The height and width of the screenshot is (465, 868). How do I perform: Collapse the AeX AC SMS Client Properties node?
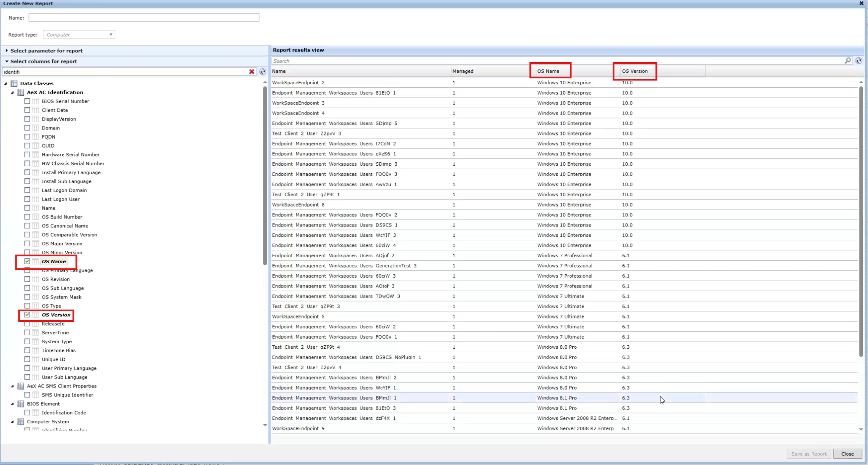[12, 386]
